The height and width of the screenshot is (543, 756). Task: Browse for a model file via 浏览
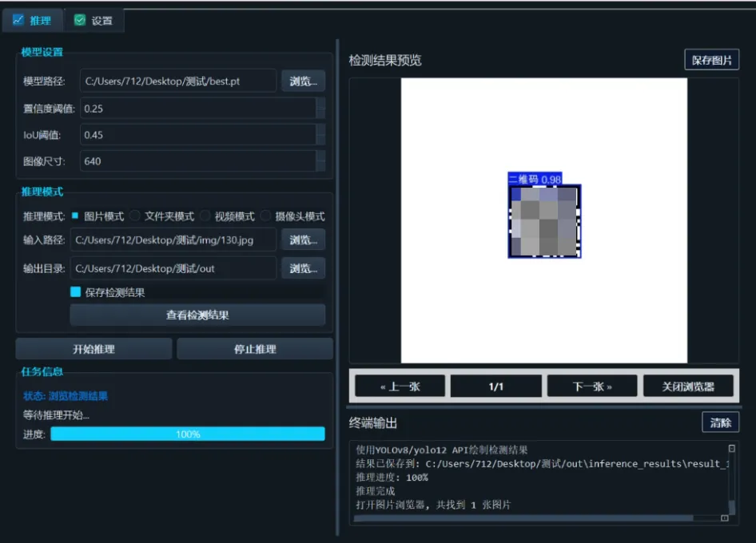point(303,81)
